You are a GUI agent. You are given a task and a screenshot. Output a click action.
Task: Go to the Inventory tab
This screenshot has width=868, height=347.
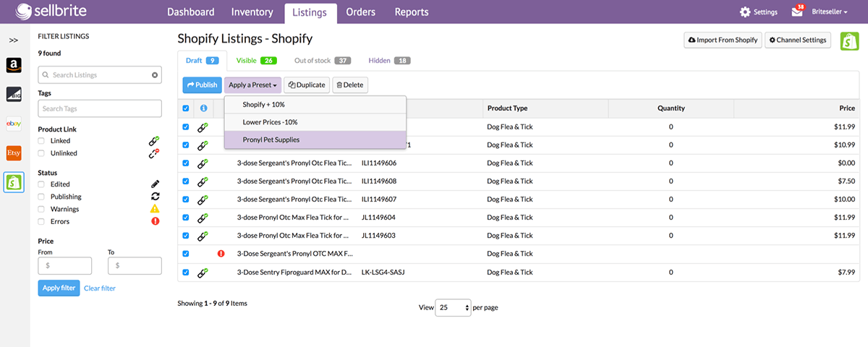pyautogui.click(x=252, y=12)
